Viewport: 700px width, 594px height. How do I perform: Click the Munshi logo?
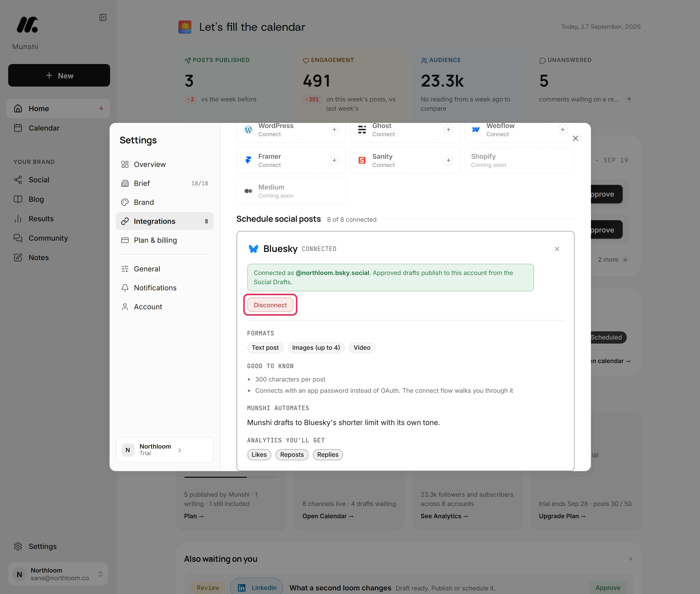point(27,25)
